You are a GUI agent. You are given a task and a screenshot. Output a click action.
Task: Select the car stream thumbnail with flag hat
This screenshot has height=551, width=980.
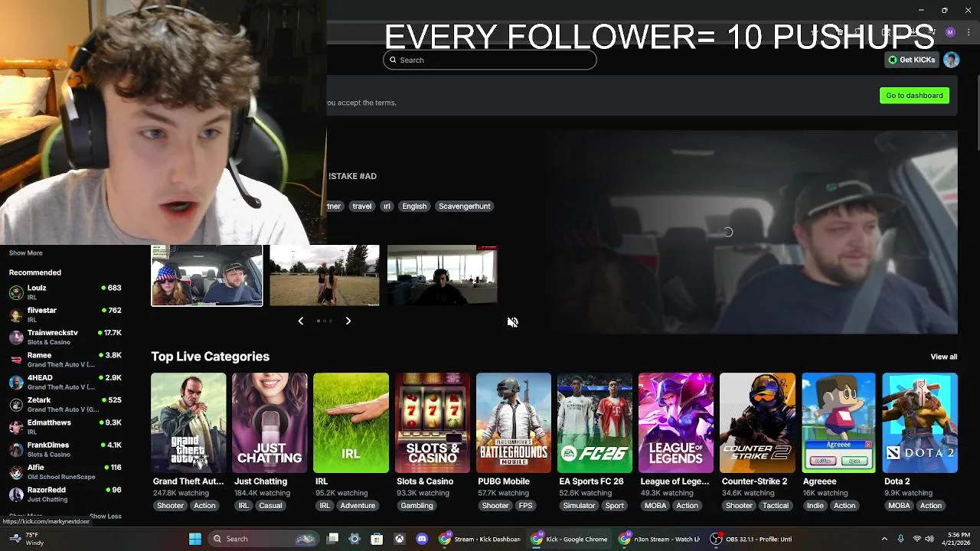point(207,275)
